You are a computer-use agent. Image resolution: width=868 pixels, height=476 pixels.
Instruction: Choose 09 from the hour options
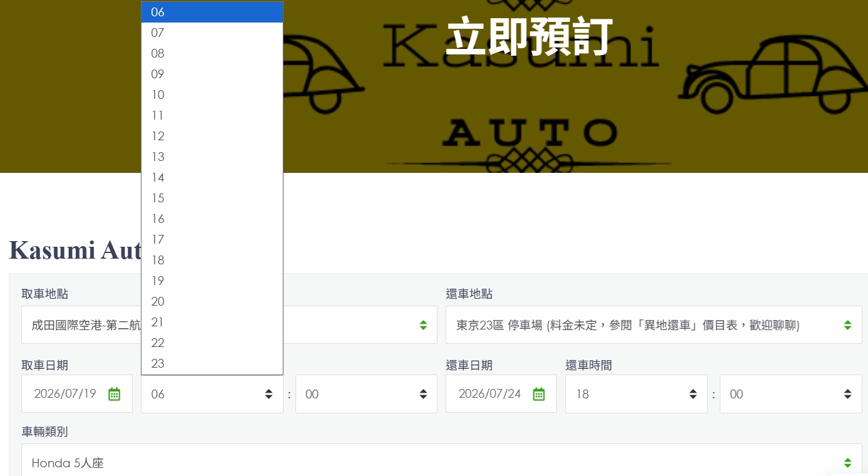click(x=212, y=74)
